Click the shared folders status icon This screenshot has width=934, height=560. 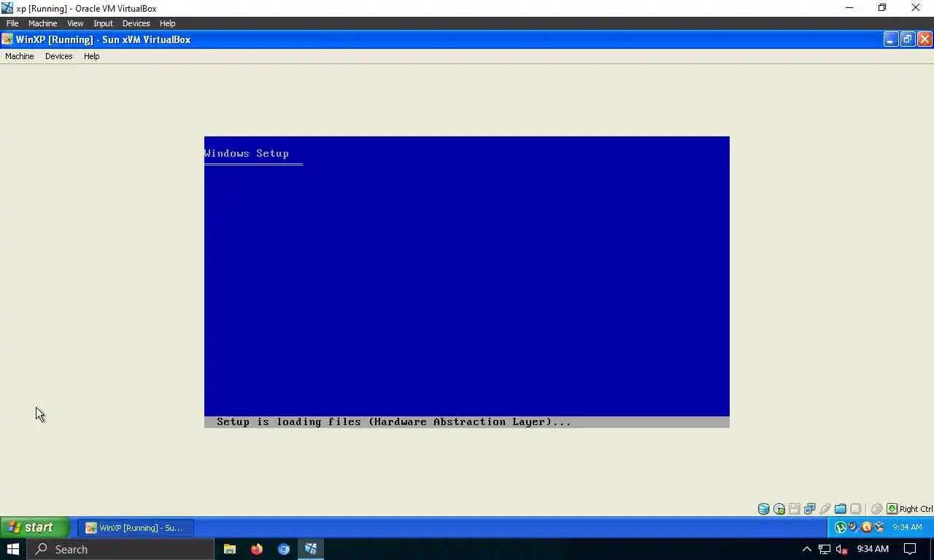(841, 509)
